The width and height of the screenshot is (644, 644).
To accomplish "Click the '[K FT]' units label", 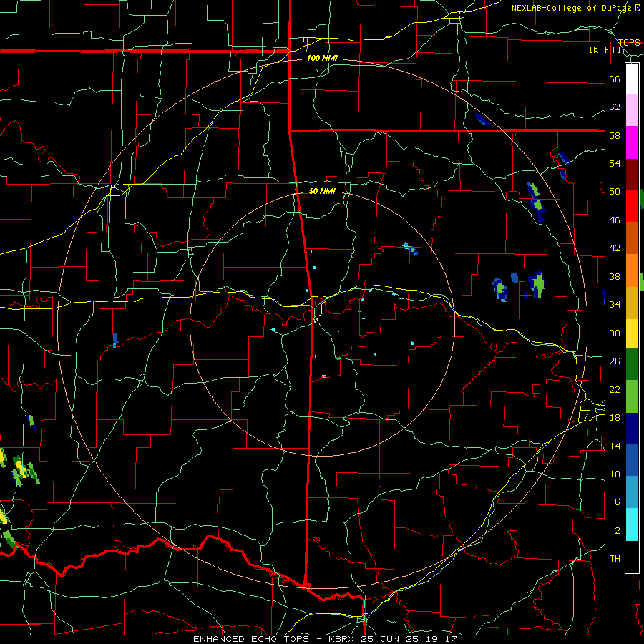I will (605, 50).
